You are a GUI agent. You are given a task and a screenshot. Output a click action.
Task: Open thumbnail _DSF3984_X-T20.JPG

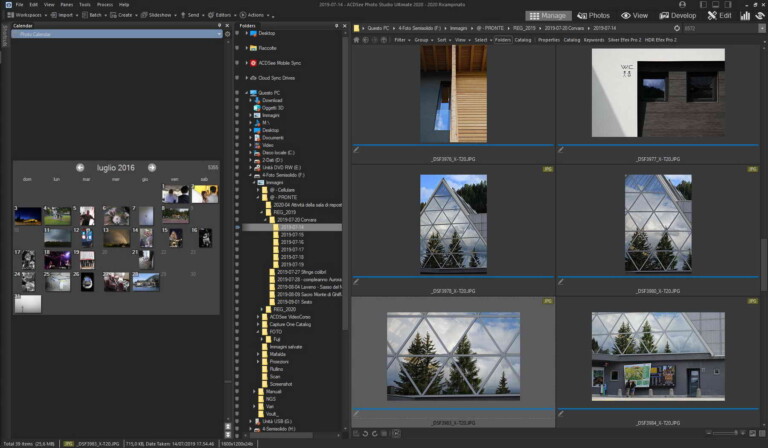click(658, 356)
